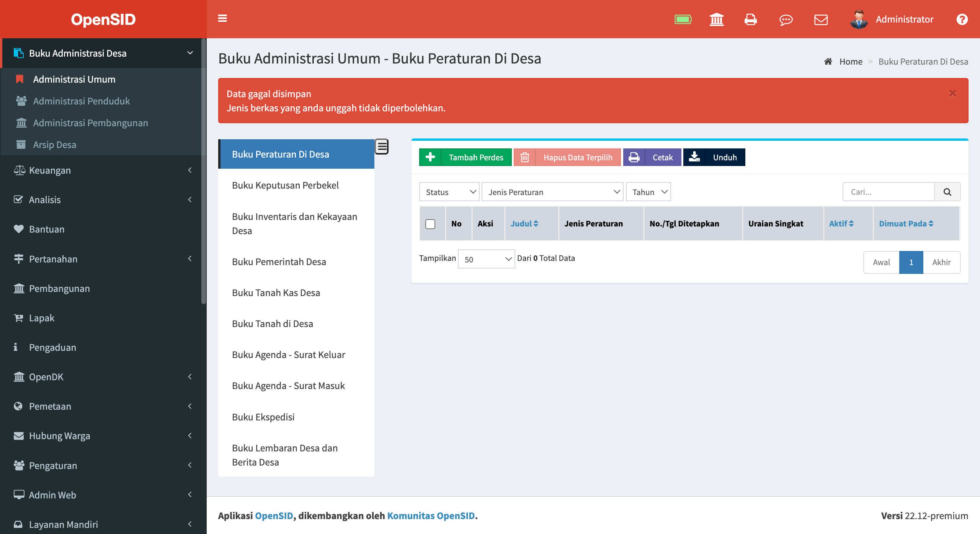Viewport: 980px width, 534px height.
Task: Change Tampilkan value from 50 dropdown
Action: (486, 259)
